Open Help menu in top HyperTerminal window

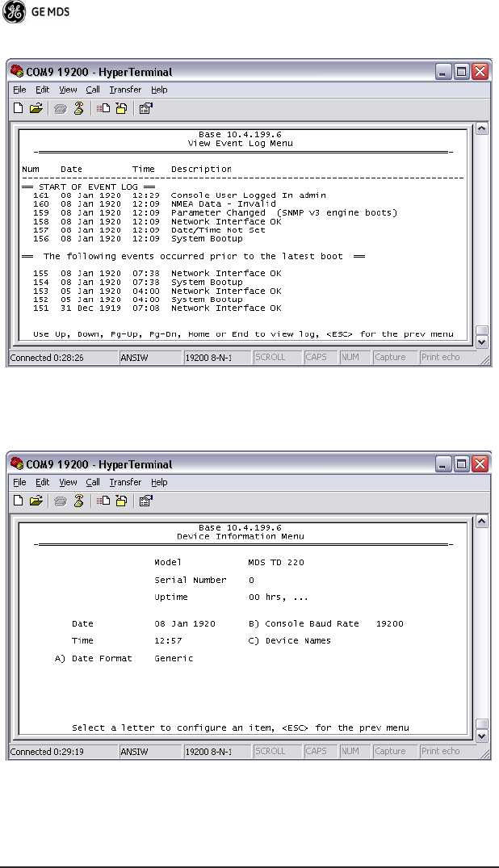click(x=159, y=90)
